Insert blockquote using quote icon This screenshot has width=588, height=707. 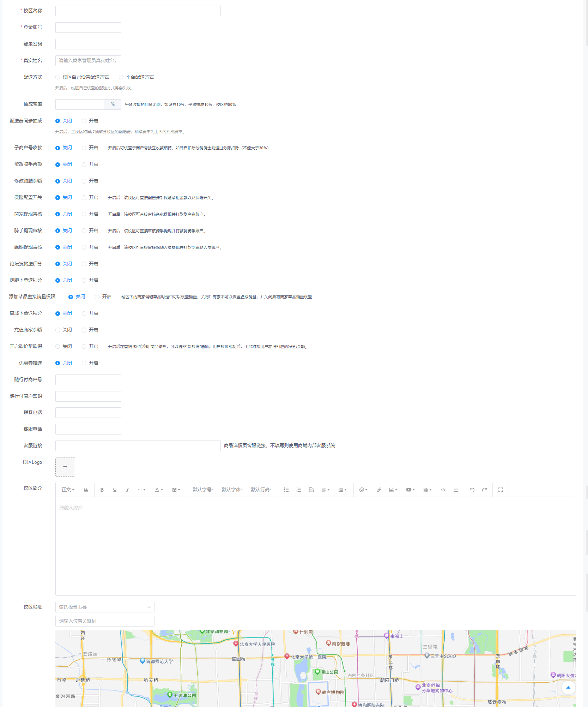(86, 490)
